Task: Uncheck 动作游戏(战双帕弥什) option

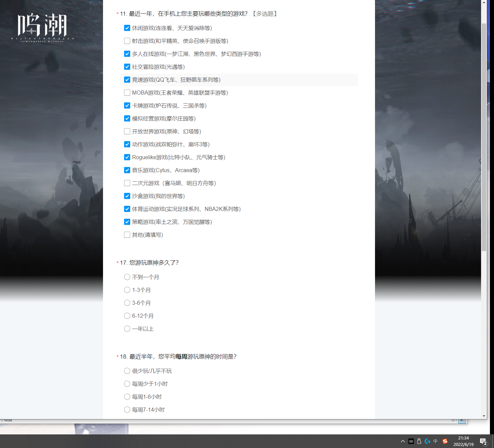Action: pos(127,144)
